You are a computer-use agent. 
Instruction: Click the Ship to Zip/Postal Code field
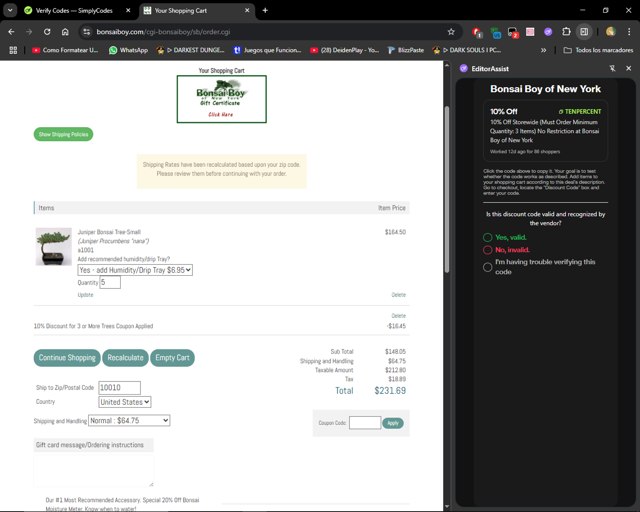pos(120,387)
